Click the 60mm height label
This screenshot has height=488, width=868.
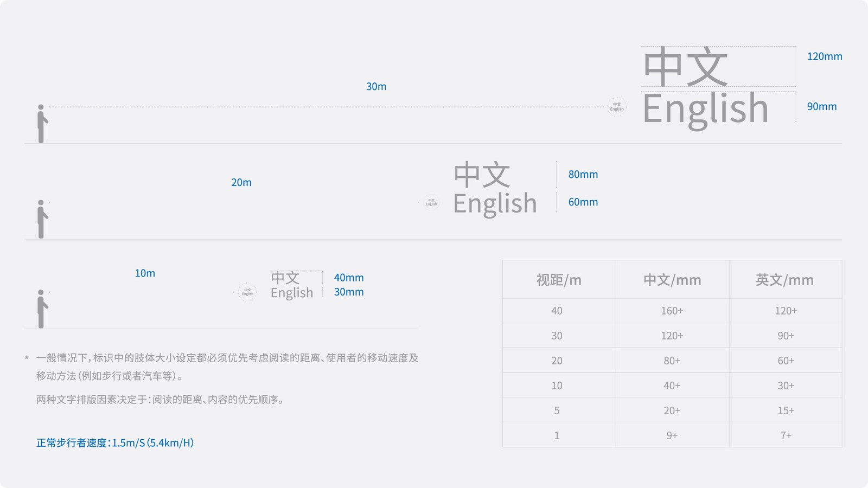point(583,202)
